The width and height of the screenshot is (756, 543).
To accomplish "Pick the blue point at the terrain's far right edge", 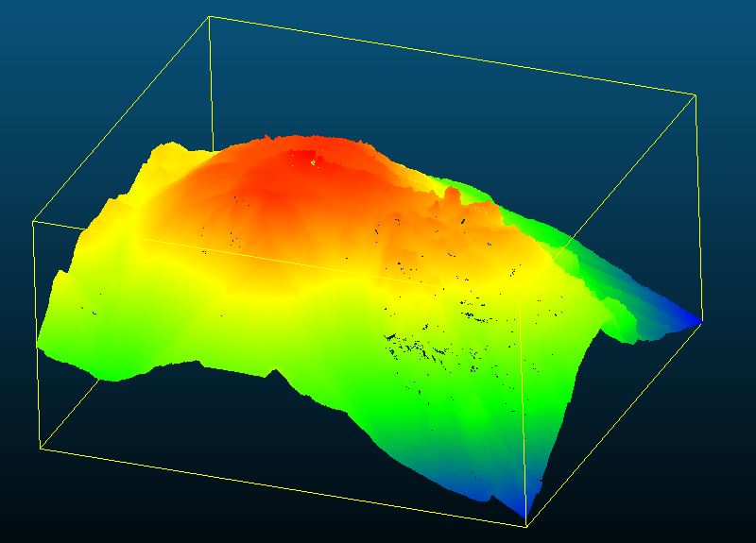I will (696, 320).
